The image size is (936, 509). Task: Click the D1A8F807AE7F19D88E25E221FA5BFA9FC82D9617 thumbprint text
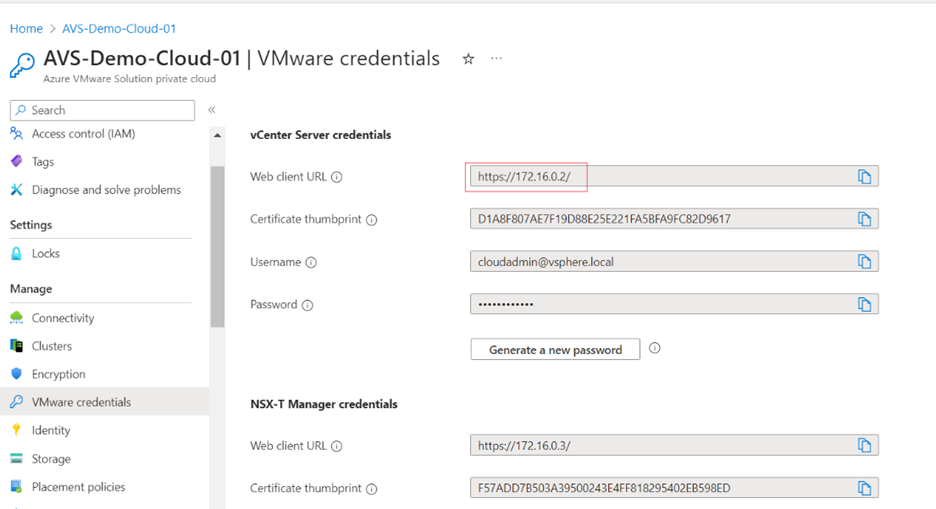[x=604, y=219]
